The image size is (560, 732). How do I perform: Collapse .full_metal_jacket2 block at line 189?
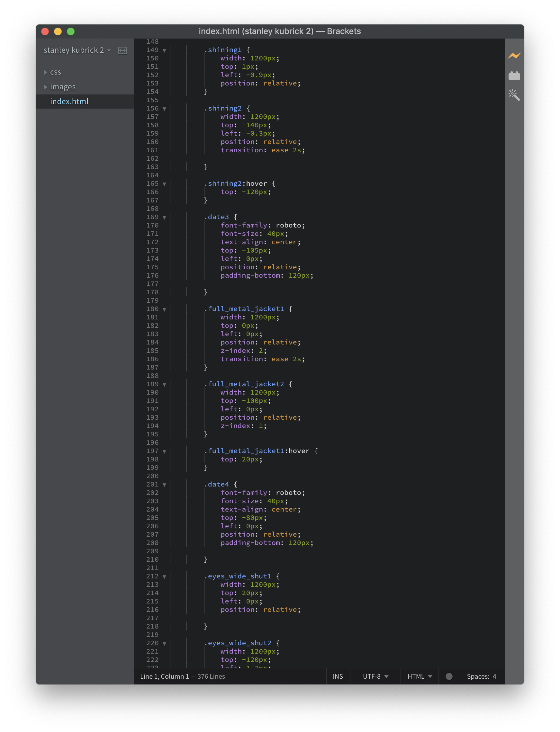coord(164,385)
